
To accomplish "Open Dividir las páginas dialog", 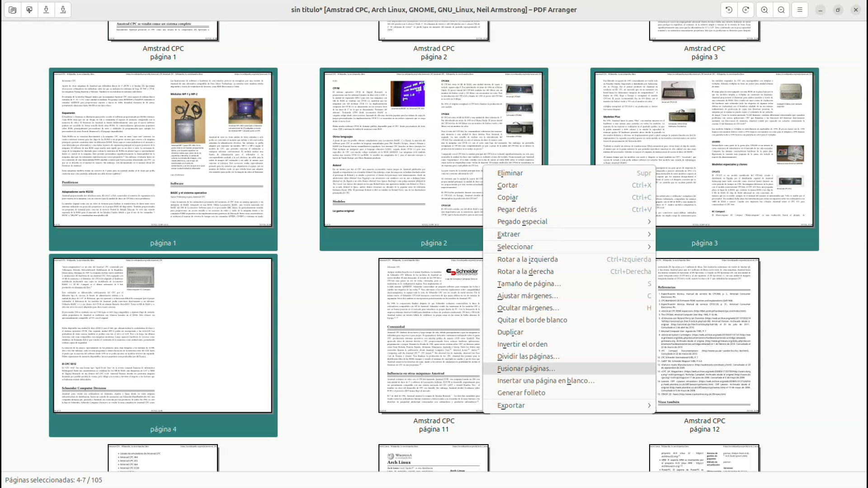I will click(570, 357).
